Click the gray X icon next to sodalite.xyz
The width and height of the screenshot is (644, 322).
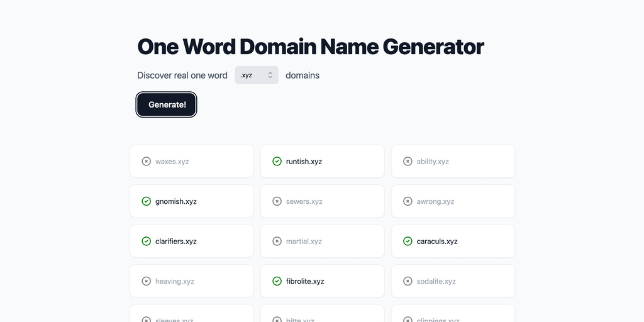408,281
